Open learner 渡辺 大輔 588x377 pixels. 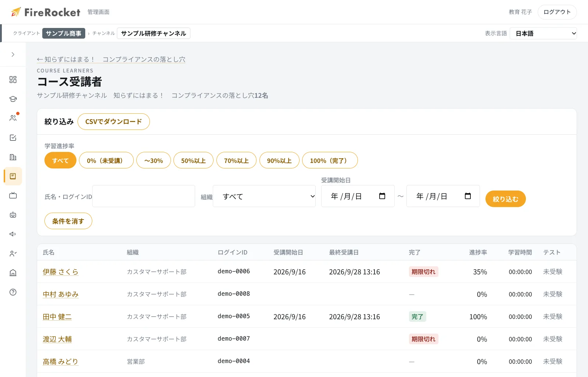(x=57, y=339)
